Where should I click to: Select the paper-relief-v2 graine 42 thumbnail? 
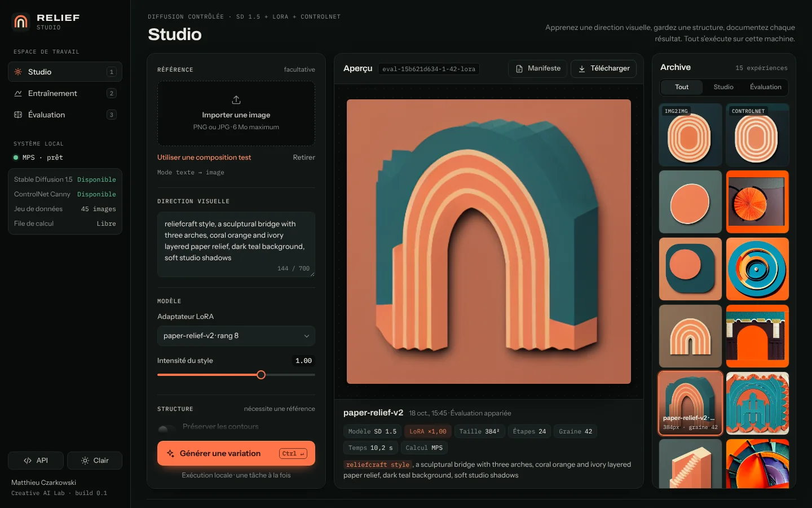(691, 403)
